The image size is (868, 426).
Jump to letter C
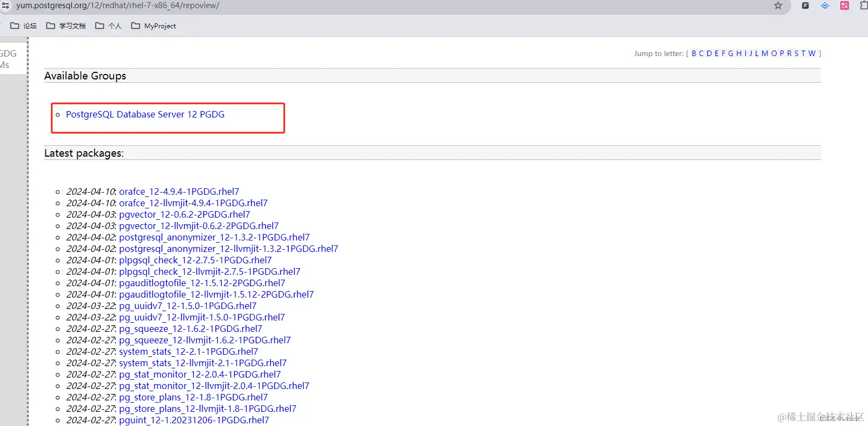pos(701,53)
